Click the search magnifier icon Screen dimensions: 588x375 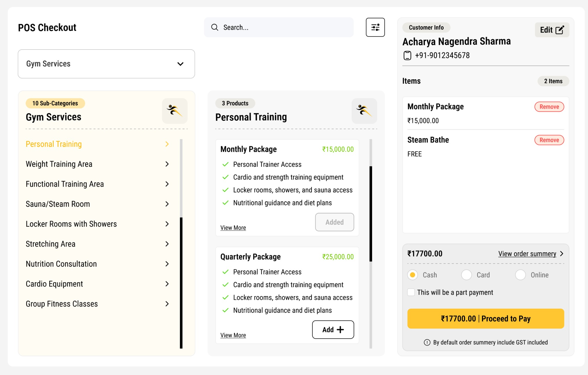pos(215,27)
